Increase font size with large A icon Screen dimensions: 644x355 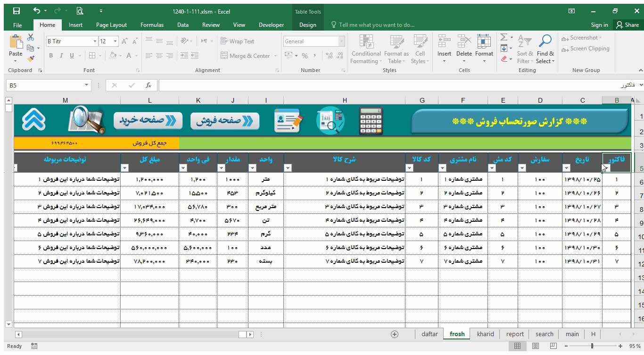(124, 41)
